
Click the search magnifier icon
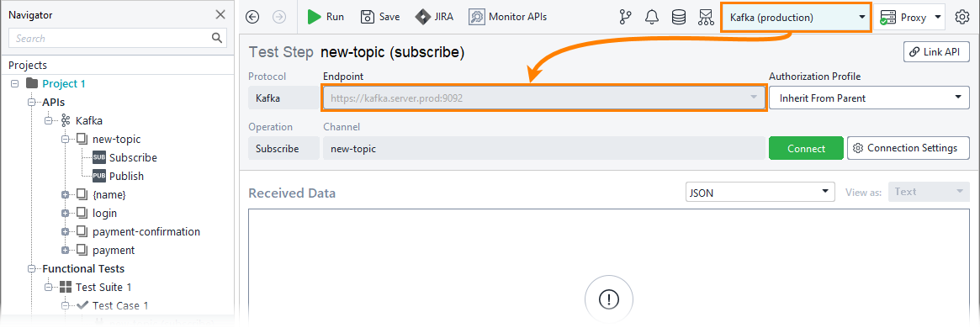[x=217, y=38]
